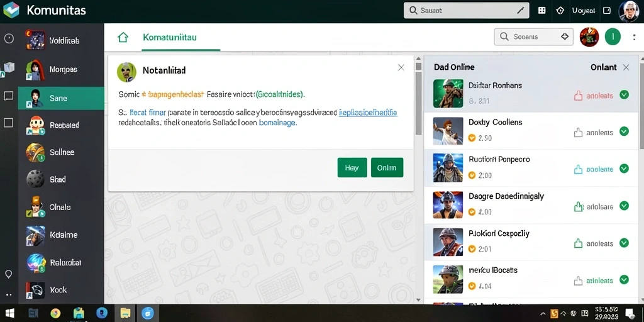Switch to the Komatuniitau tab
644x322 pixels.
[x=170, y=37]
